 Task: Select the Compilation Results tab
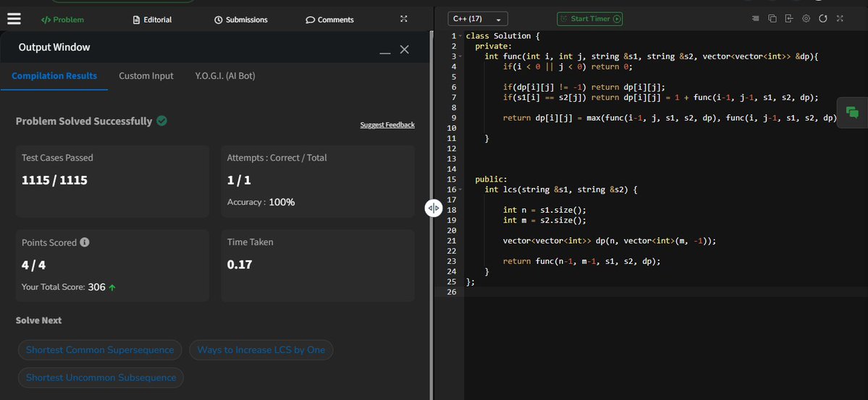pyautogui.click(x=54, y=76)
